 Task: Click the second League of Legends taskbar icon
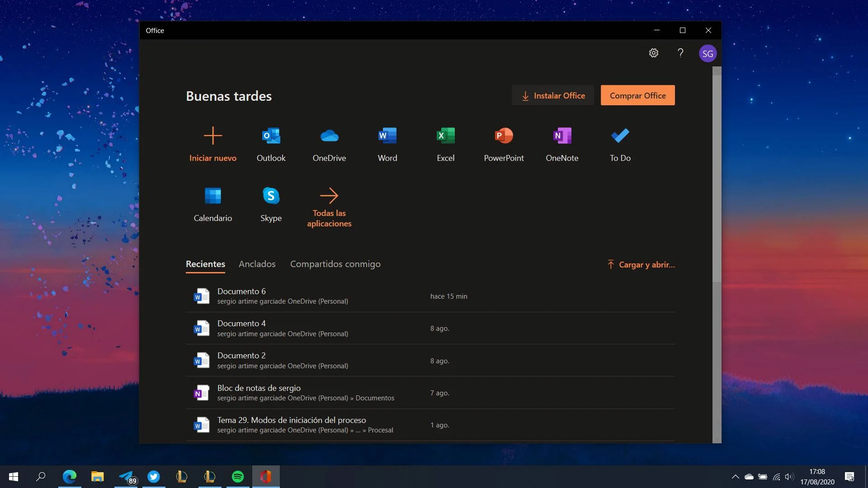(x=210, y=477)
